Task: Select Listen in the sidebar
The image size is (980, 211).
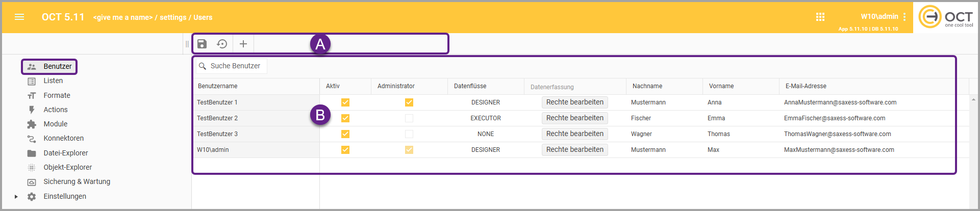Action: pyautogui.click(x=53, y=81)
